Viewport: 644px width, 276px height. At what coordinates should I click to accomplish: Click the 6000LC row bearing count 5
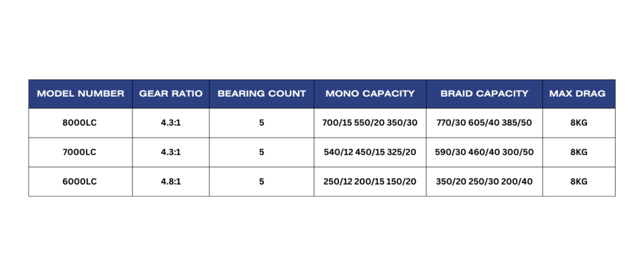262,182
